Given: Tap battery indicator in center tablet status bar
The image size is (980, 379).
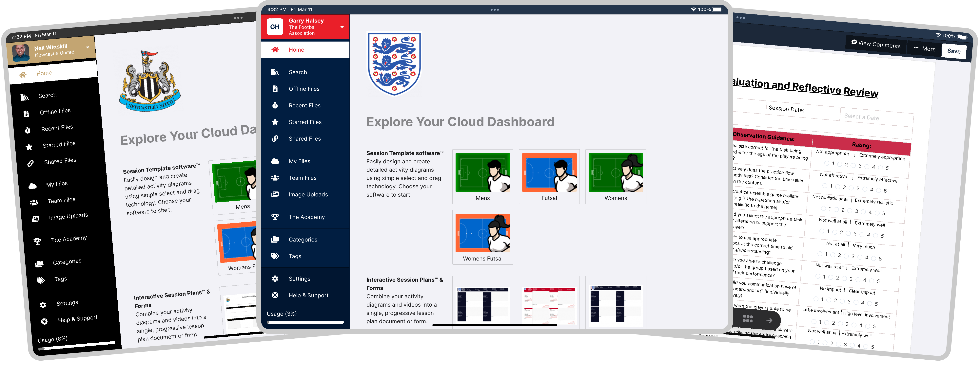Looking at the screenshot, I should (x=717, y=9).
